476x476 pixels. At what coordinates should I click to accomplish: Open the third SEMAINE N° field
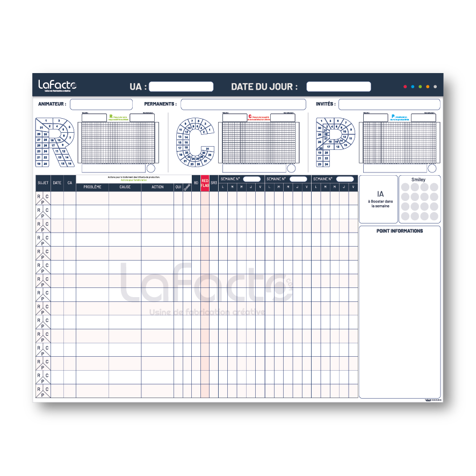tap(344, 178)
